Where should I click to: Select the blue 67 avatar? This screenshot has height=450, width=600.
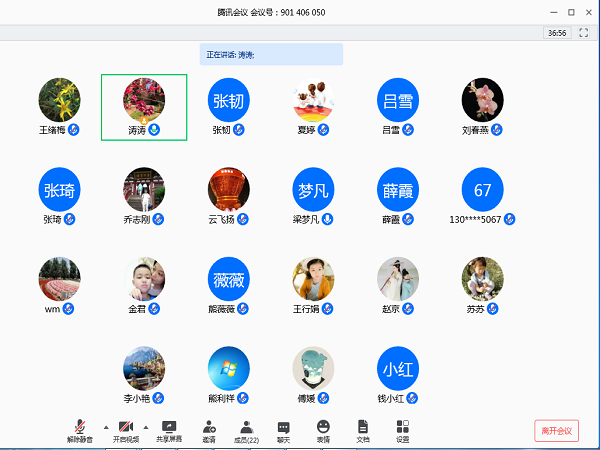pyautogui.click(x=483, y=189)
